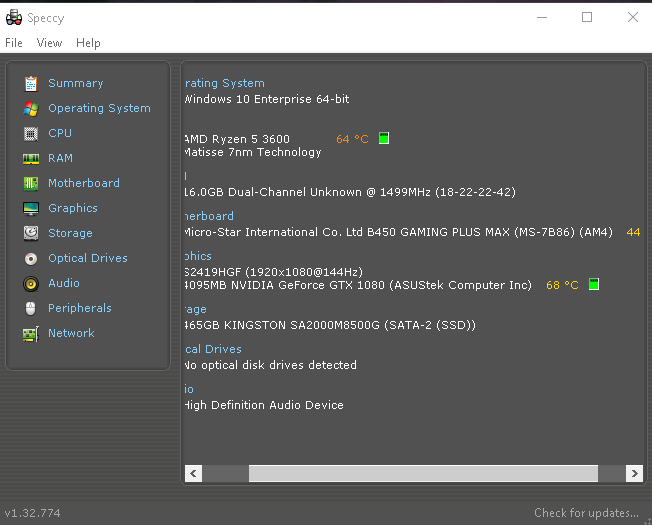Click the Network card icon
Screen dimensions: 652x525
coord(31,333)
